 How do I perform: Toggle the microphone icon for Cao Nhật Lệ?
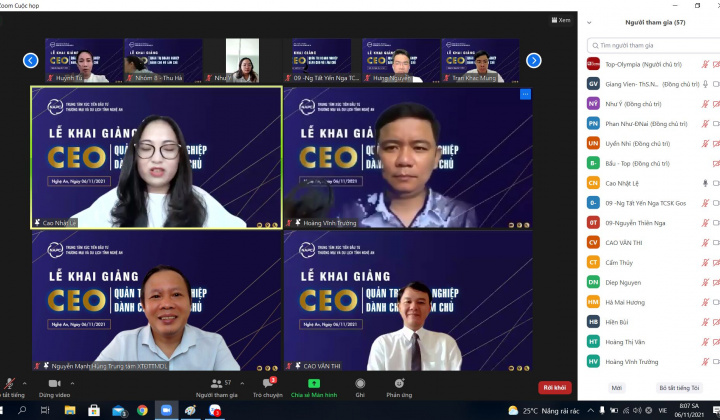(704, 183)
